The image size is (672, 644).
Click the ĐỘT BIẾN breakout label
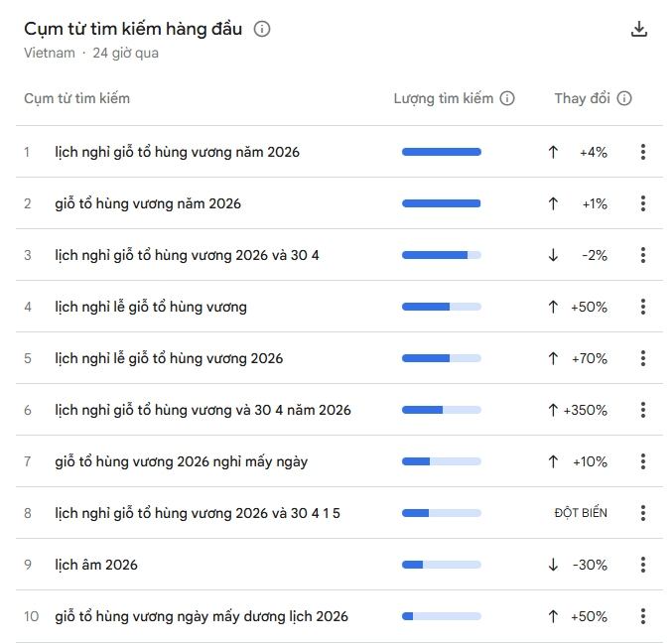(581, 513)
